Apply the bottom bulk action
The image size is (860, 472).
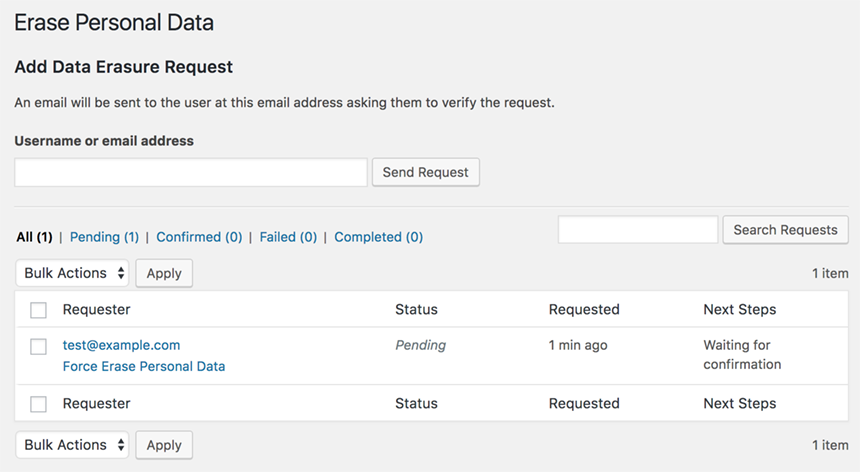pyautogui.click(x=164, y=445)
